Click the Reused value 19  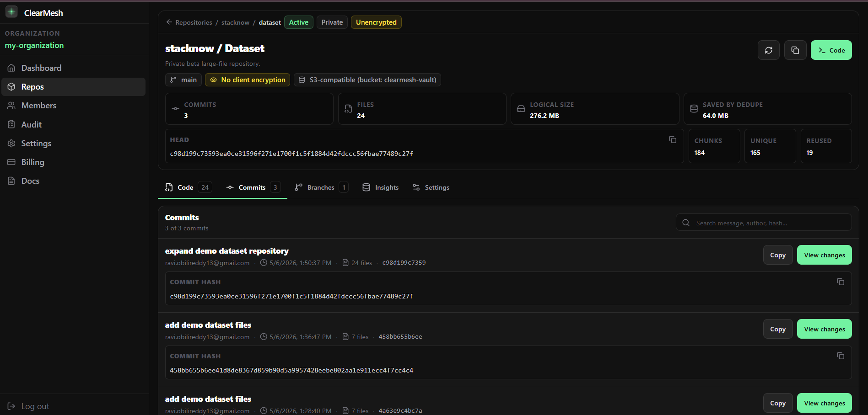coord(809,153)
